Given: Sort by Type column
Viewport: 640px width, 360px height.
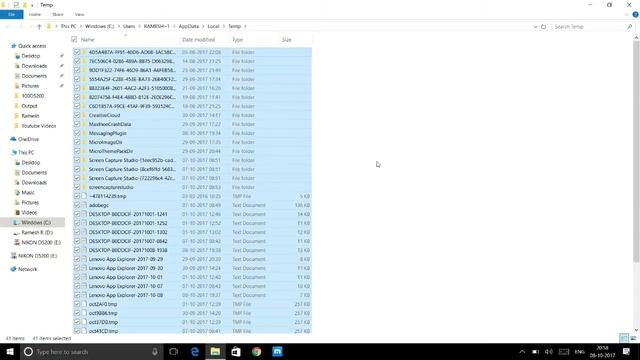Looking at the screenshot, I should (238, 40).
